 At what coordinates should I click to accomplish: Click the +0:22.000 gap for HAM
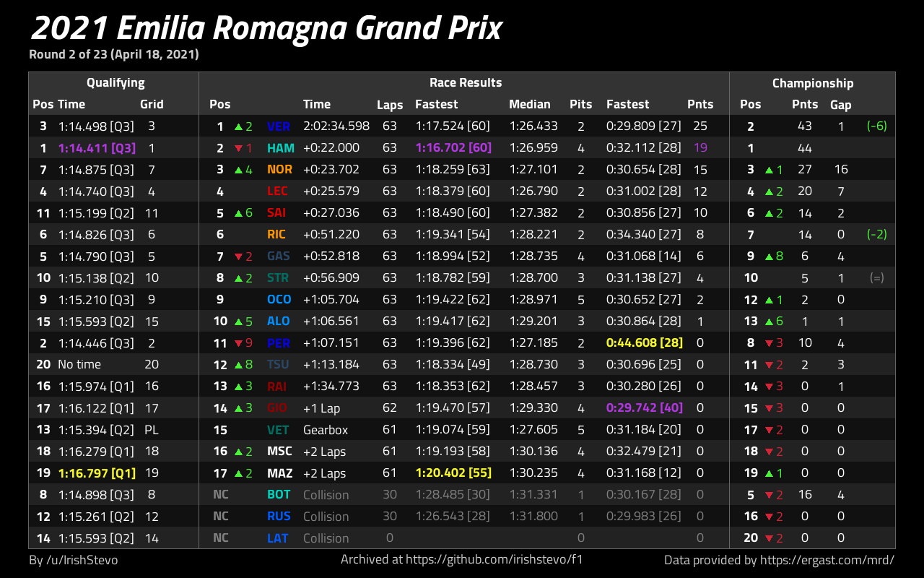tap(331, 148)
